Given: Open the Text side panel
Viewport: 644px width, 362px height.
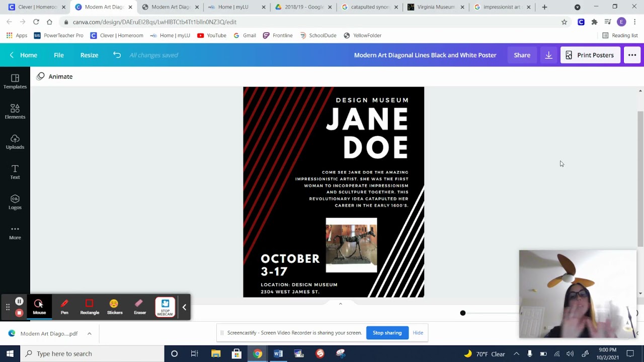Looking at the screenshot, I should click(x=15, y=172).
